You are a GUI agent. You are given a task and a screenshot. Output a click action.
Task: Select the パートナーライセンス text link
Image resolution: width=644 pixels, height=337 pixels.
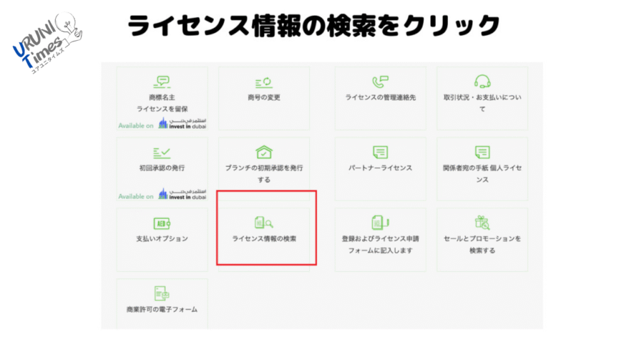pyautogui.click(x=380, y=168)
